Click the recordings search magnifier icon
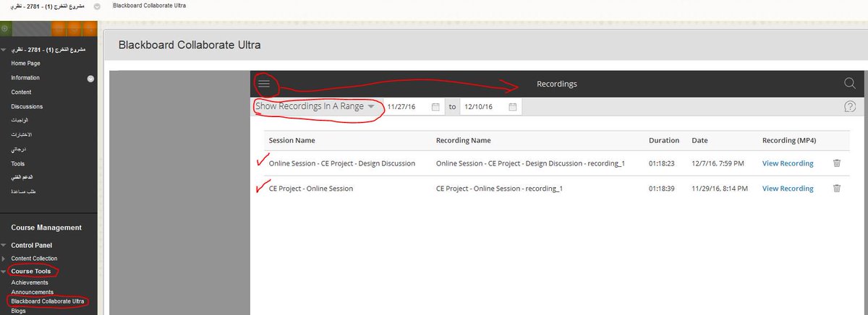 click(x=850, y=84)
